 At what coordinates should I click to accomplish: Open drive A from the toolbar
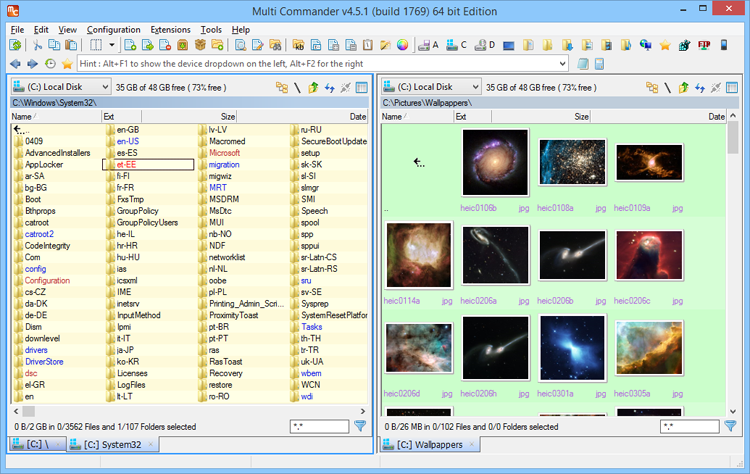[x=430, y=45]
